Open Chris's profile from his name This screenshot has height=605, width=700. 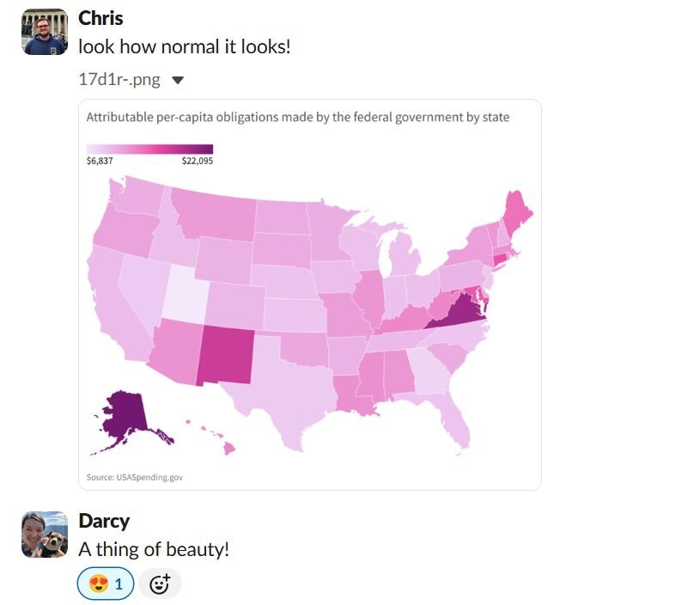click(x=100, y=18)
